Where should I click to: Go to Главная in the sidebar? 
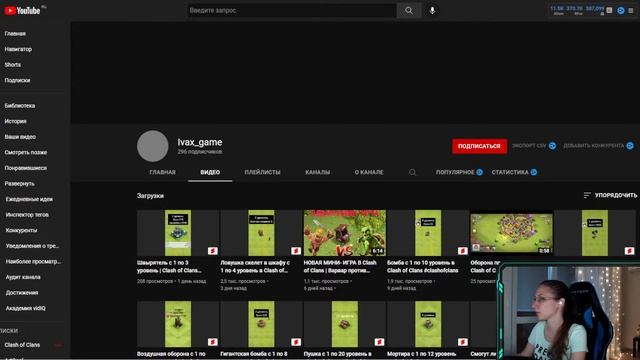(x=15, y=33)
